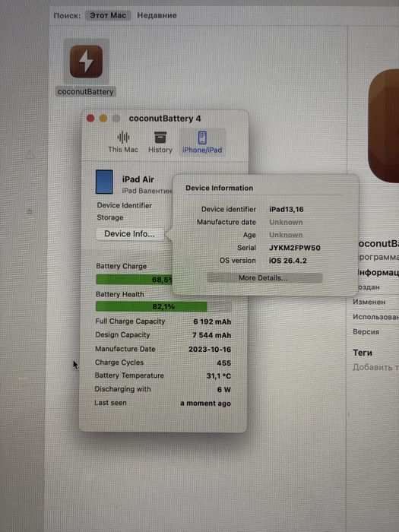Click the Charge Cycles label
Image resolution: width=399 pixels, height=532 pixels.
point(119,363)
